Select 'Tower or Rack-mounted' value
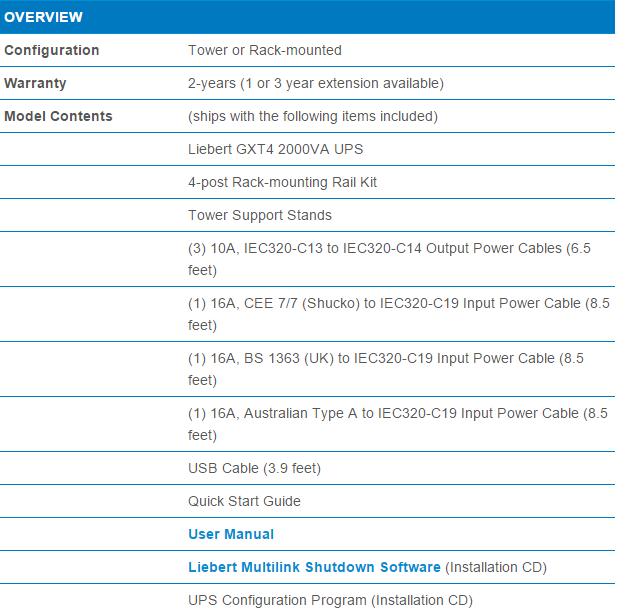The image size is (617, 614). [x=265, y=50]
